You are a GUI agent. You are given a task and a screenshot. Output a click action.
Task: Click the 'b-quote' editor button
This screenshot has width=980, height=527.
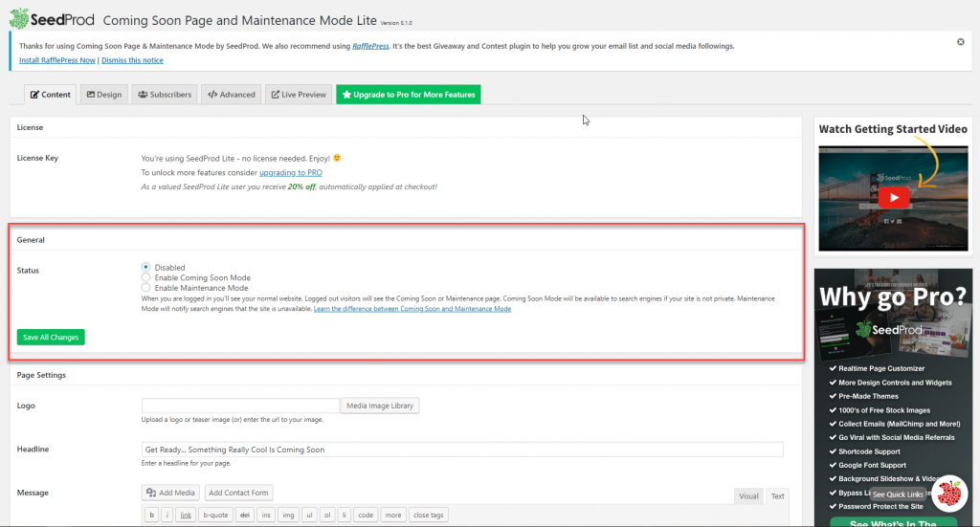click(x=215, y=515)
